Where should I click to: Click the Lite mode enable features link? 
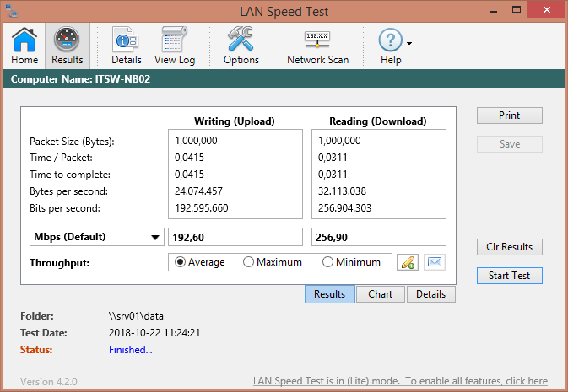pos(400,381)
